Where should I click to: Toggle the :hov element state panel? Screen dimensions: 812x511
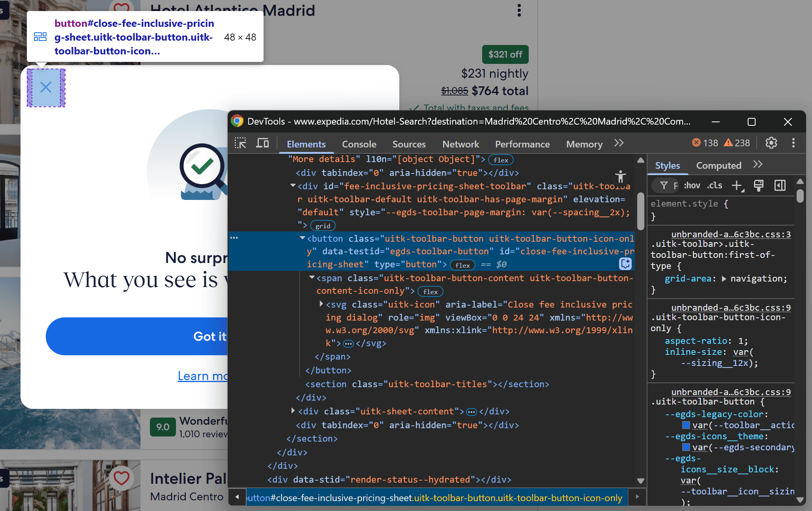(692, 185)
